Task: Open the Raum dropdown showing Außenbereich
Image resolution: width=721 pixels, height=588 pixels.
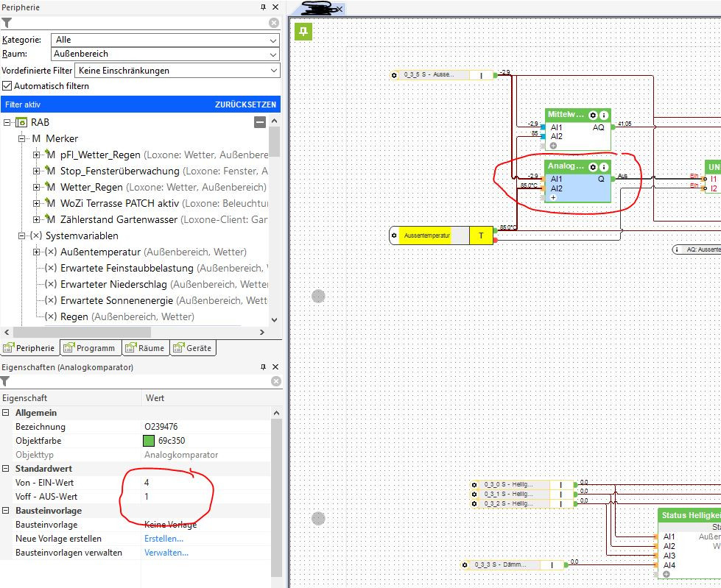Action: click(x=165, y=54)
